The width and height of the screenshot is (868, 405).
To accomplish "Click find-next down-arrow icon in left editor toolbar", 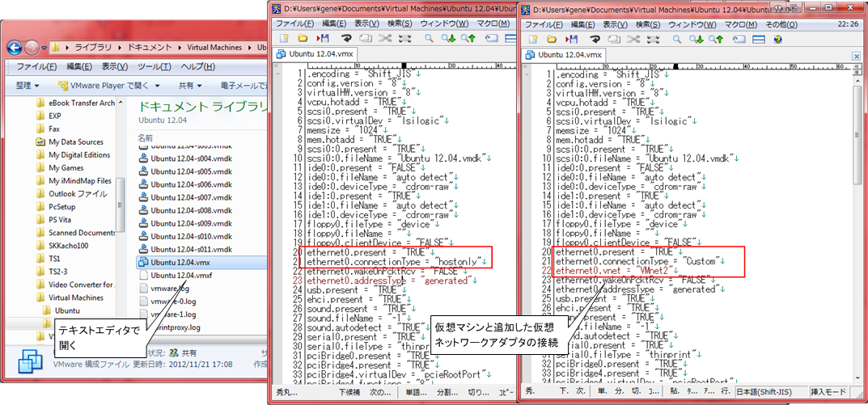I will tap(447, 38).
